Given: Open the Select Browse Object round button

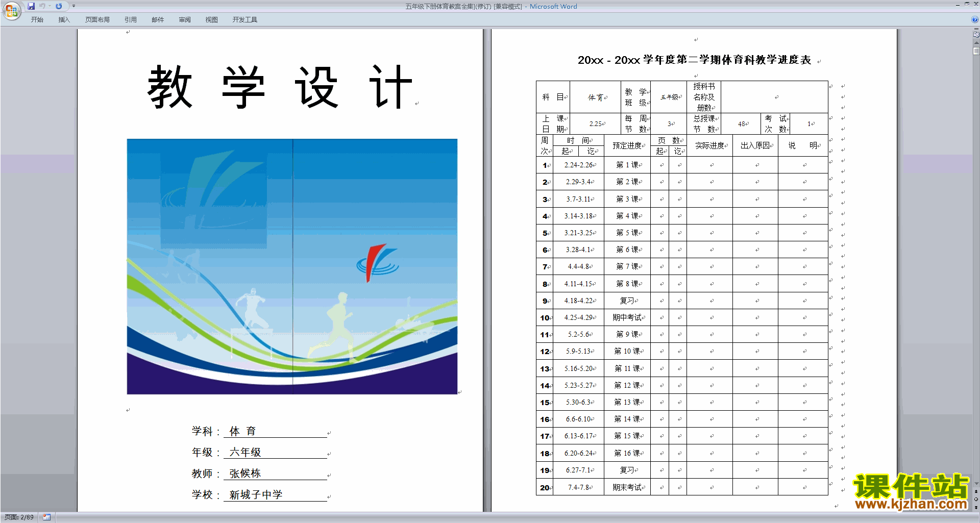Looking at the screenshot, I should [x=976, y=499].
